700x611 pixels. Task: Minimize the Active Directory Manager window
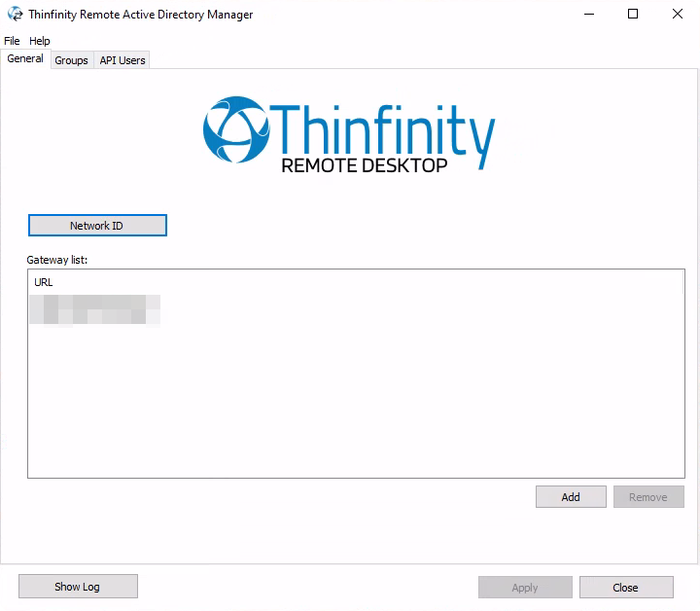(588, 15)
